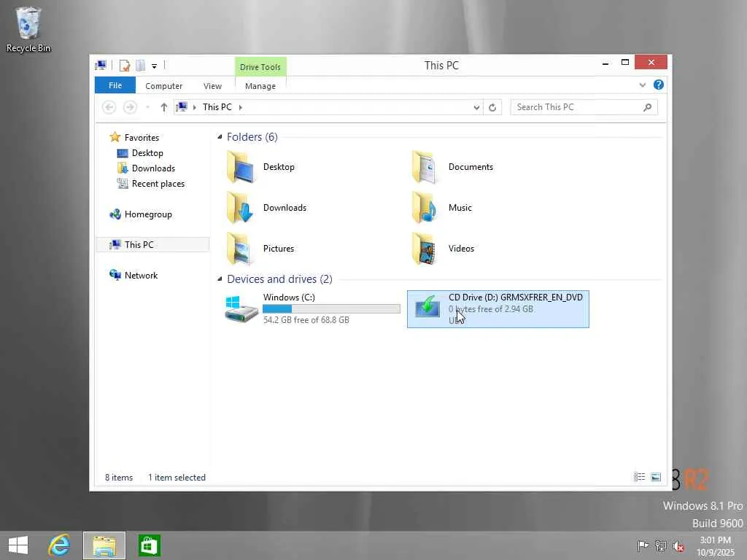Click the This PC system icon in title bar
This screenshot has height=560, width=747.
(x=101, y=66)
